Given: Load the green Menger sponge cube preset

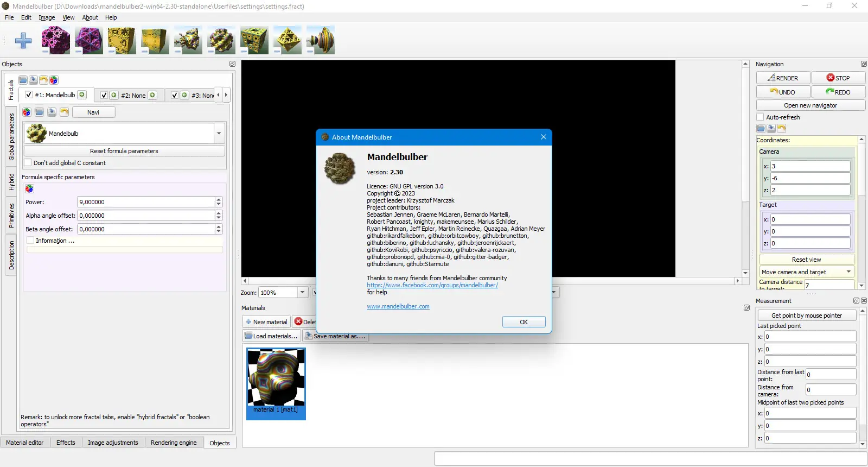Looking at the screenshot, I should click(254, 40).
